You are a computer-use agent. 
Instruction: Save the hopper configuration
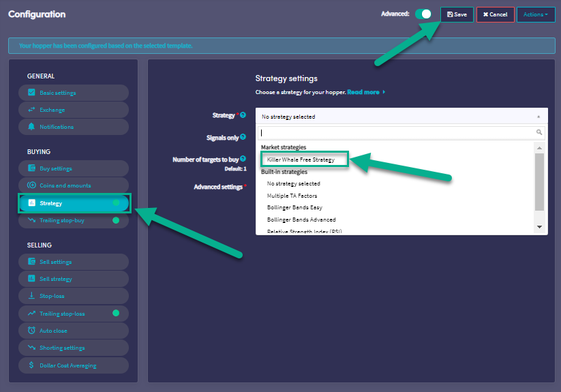coord(457,14)
